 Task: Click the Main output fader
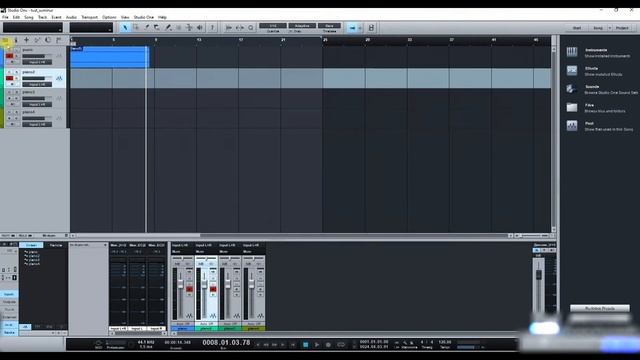(x=538, y=275)
